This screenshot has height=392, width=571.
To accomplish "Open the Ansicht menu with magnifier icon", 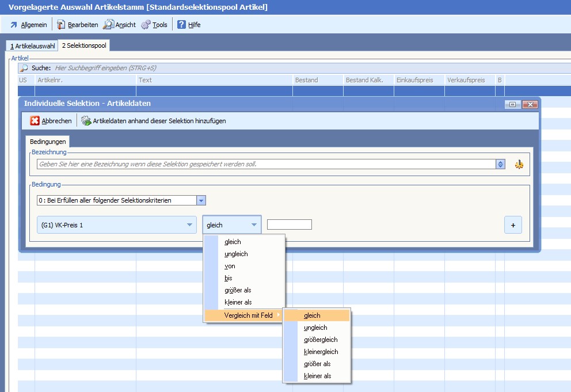I will tap(120, 25).
